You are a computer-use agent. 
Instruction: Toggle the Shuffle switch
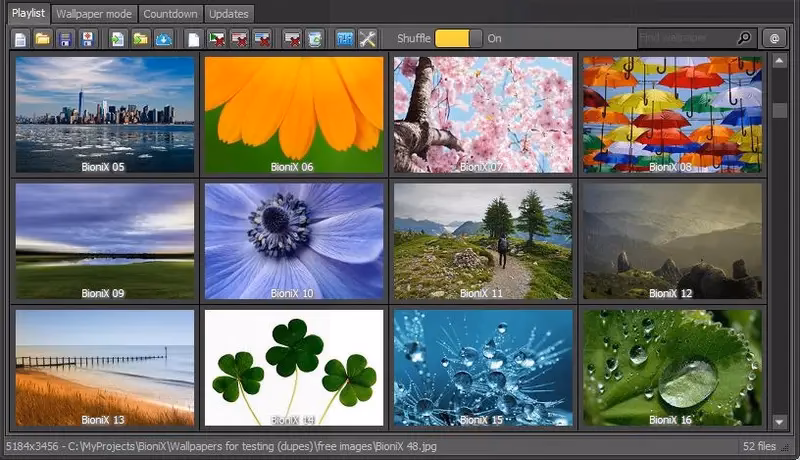458,39
